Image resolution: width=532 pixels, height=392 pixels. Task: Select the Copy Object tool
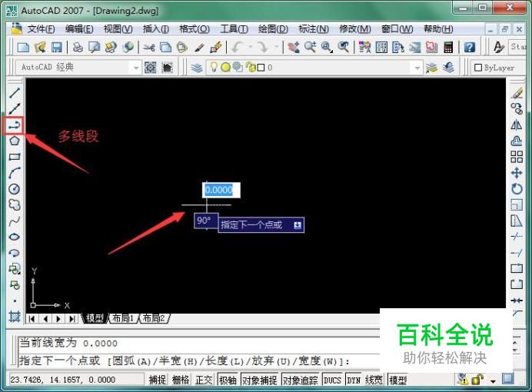click(517, 109)
